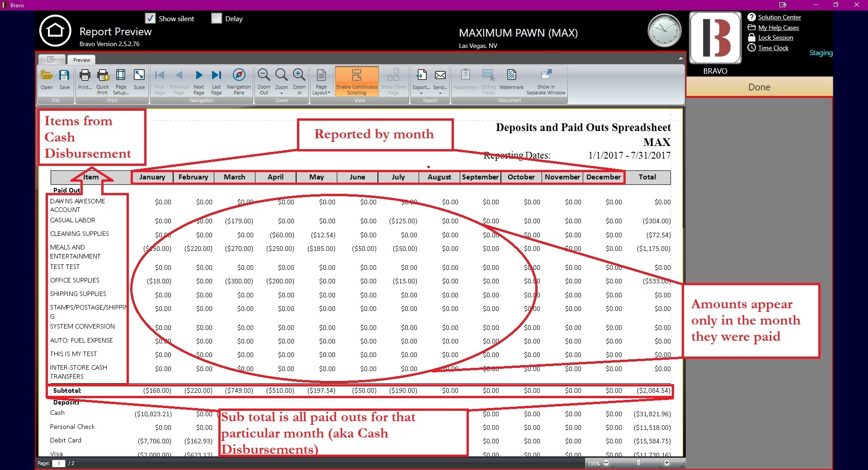Click the Done button
The image size is (868, 470).
759,87
